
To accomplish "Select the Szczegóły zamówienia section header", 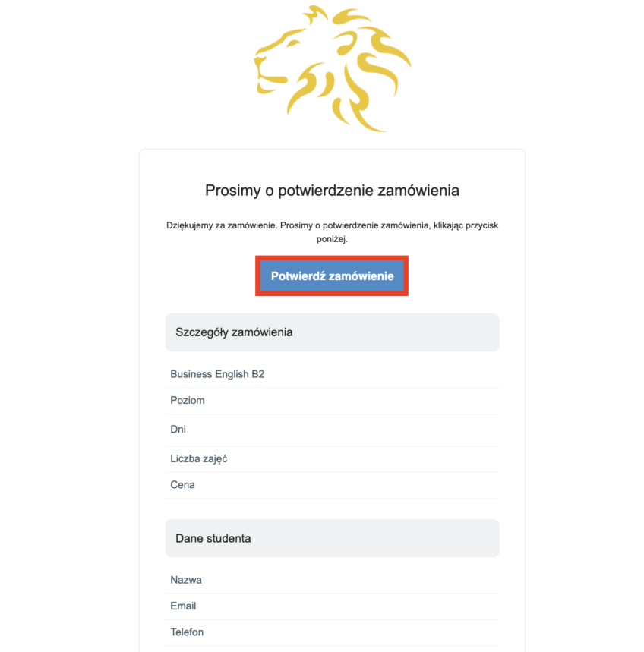I will 234,332.
